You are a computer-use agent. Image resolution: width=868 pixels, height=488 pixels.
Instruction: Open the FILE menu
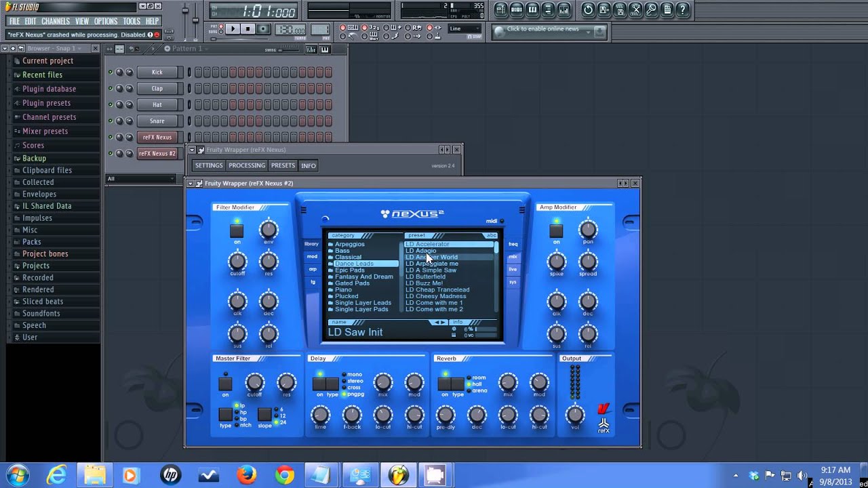tap(14, 22)
